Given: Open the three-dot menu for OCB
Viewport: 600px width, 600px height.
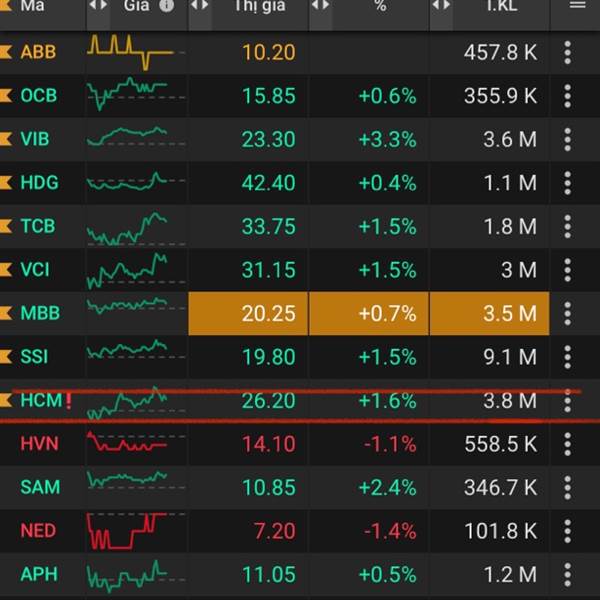Looking at the screenshot, I should click(567, 96).
